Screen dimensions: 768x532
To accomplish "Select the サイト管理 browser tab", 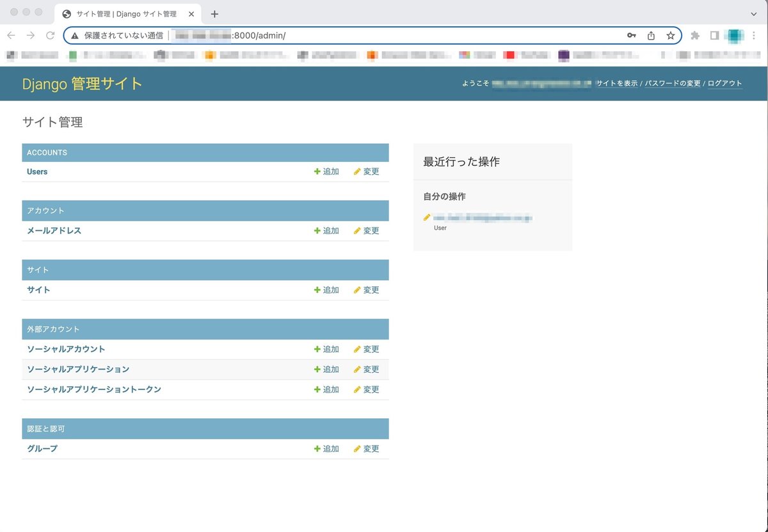I will 128,14.
